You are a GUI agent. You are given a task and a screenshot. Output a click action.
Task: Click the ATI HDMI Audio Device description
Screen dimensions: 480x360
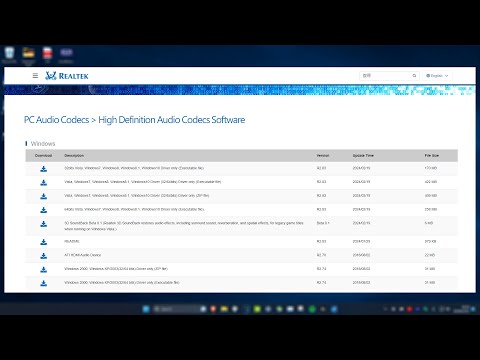[x=82, y=255]
